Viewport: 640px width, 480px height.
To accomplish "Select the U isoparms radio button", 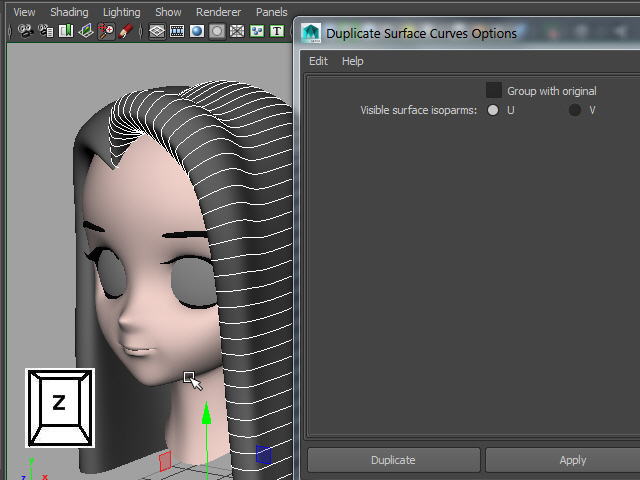I will coord(493,110).
